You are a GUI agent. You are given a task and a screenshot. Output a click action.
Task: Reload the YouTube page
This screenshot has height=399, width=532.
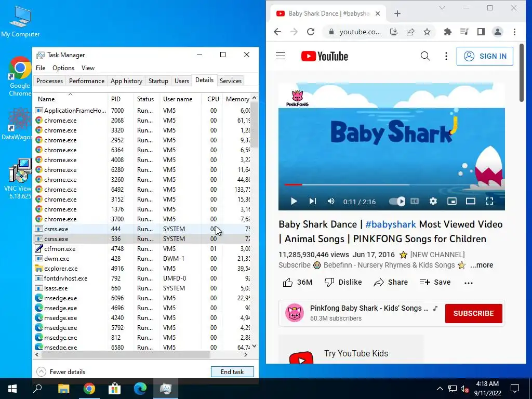pyautogui.click(x=311, y=32)
